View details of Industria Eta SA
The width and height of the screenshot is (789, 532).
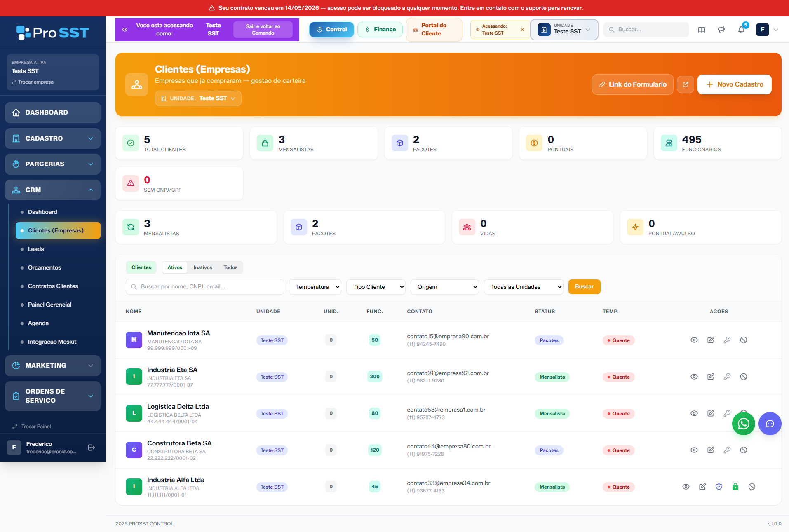(694, 377)
